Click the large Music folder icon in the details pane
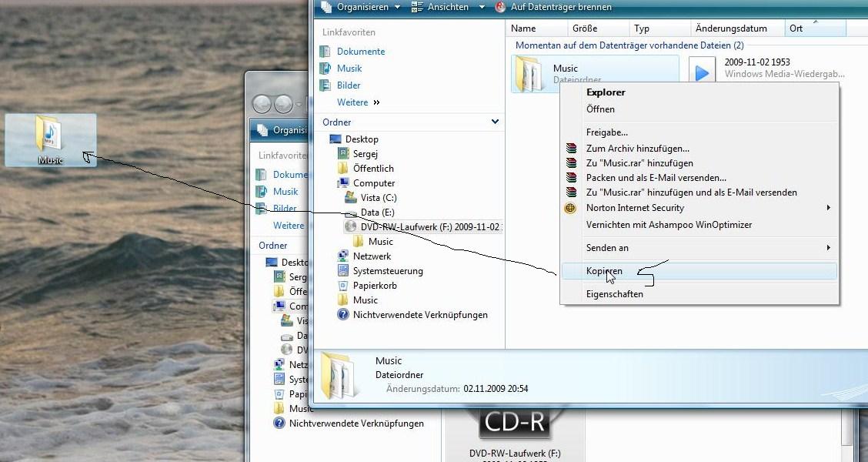 point(339,374)
